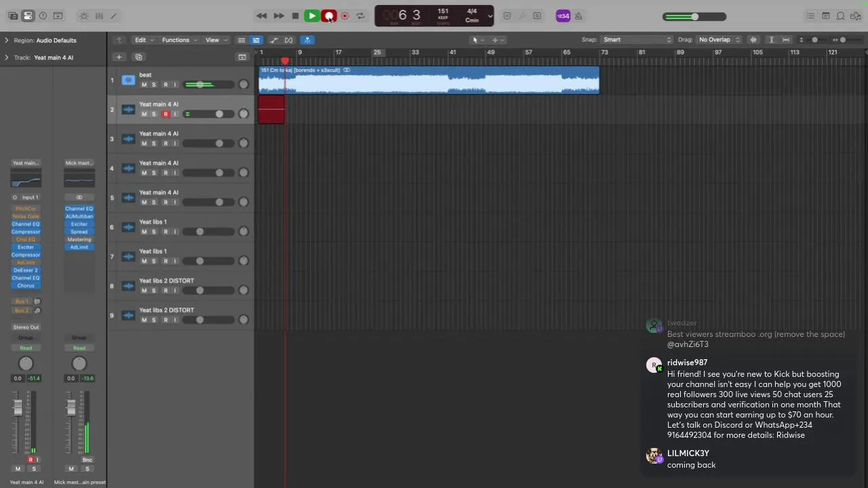868x488 pixels.
Task: Toggle Horizontal Auto Zoom
Action: click(786, 40)
